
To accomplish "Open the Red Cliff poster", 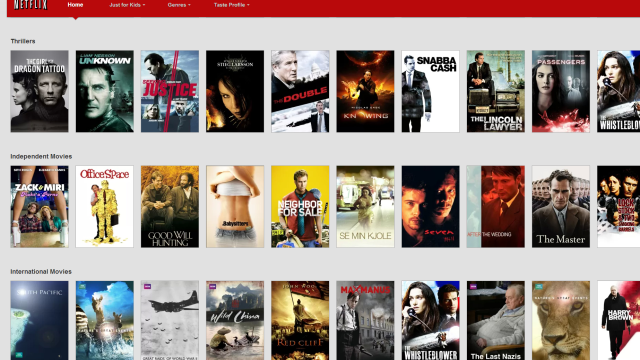I will [x=300, y=320].
